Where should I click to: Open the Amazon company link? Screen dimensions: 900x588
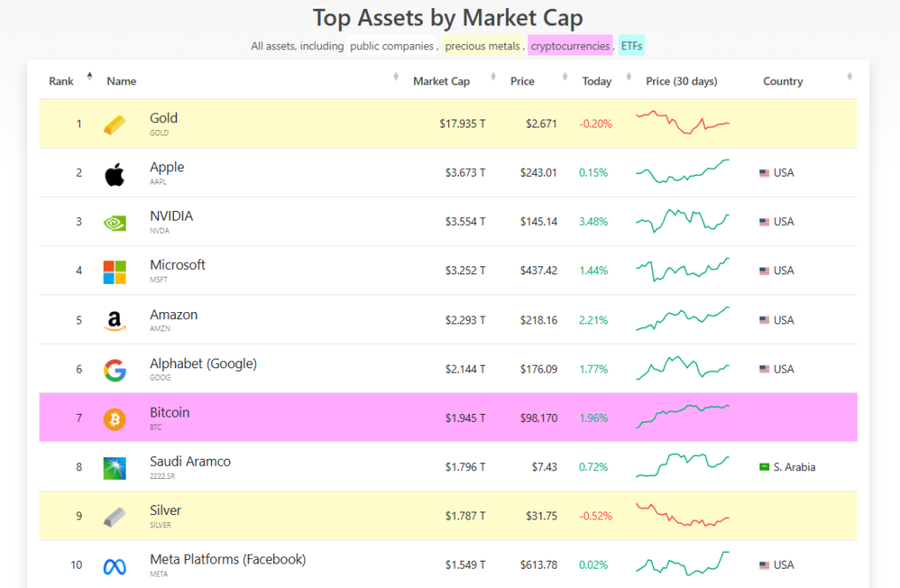[173, 315]
